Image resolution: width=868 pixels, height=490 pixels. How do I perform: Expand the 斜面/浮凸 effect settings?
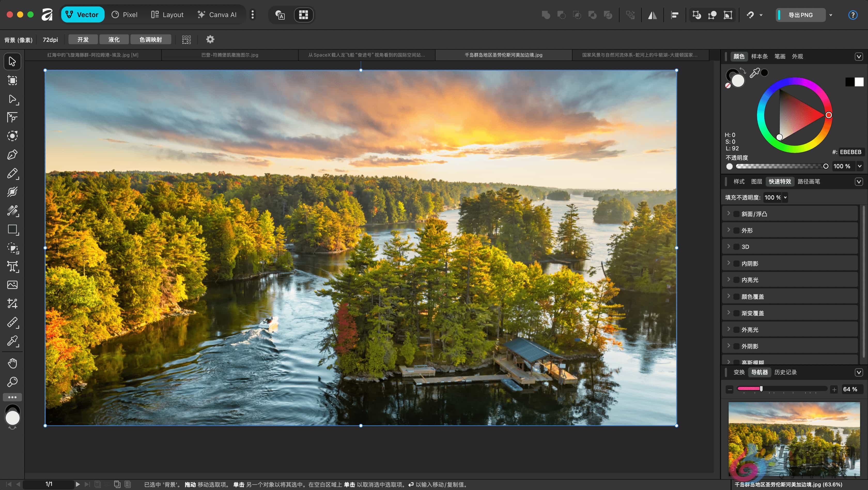tap(729, 214)
